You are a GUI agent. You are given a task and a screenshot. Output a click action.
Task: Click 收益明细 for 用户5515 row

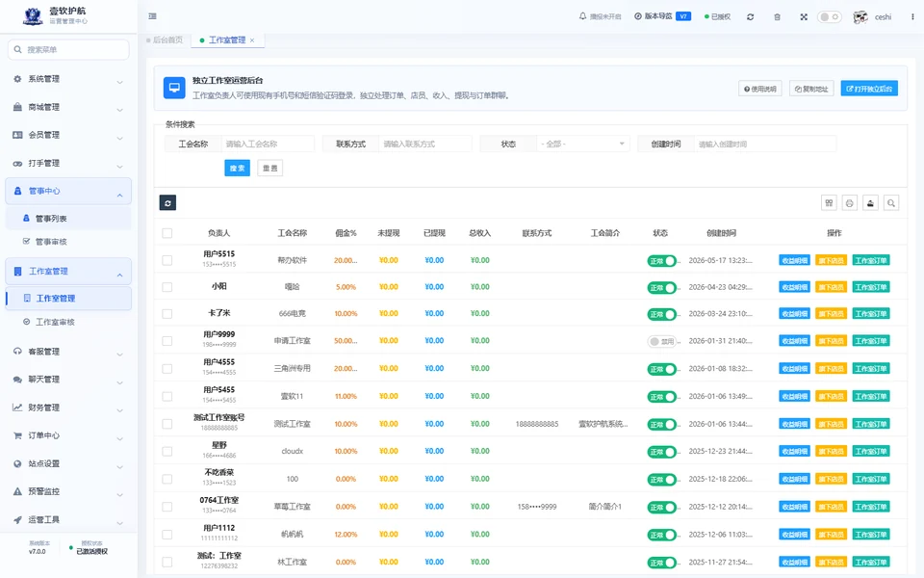(794, 260)
